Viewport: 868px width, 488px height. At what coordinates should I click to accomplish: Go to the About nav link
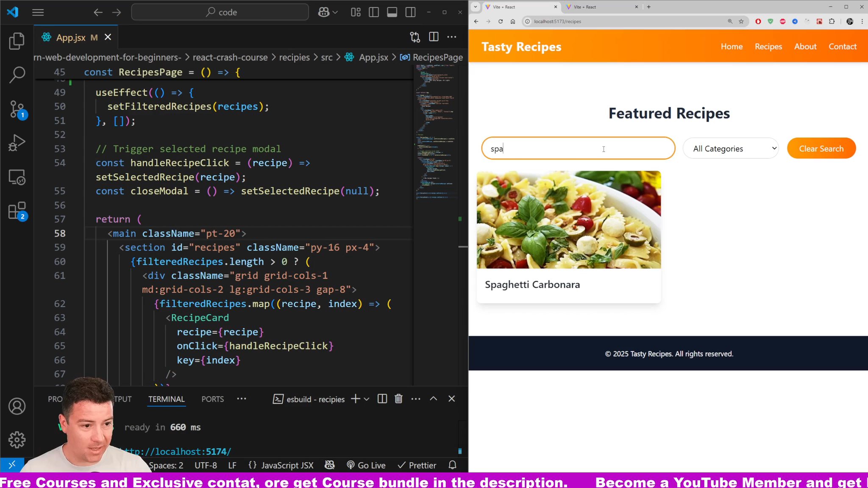pyautogui.click(x=805, y=47)
